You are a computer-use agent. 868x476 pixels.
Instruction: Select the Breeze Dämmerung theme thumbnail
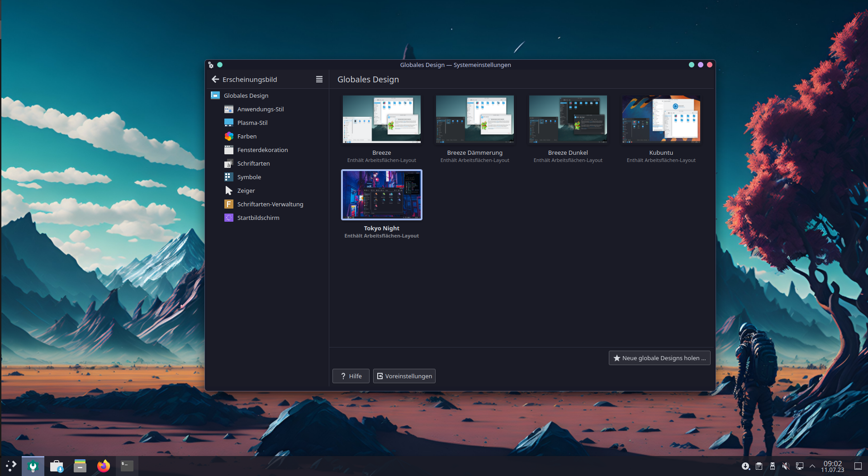pos(475,119)
